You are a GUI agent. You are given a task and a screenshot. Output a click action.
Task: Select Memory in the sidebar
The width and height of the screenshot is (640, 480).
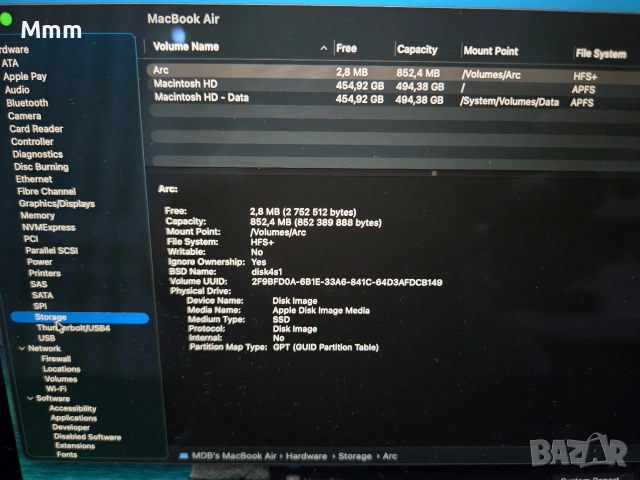(x=37, y=216)
